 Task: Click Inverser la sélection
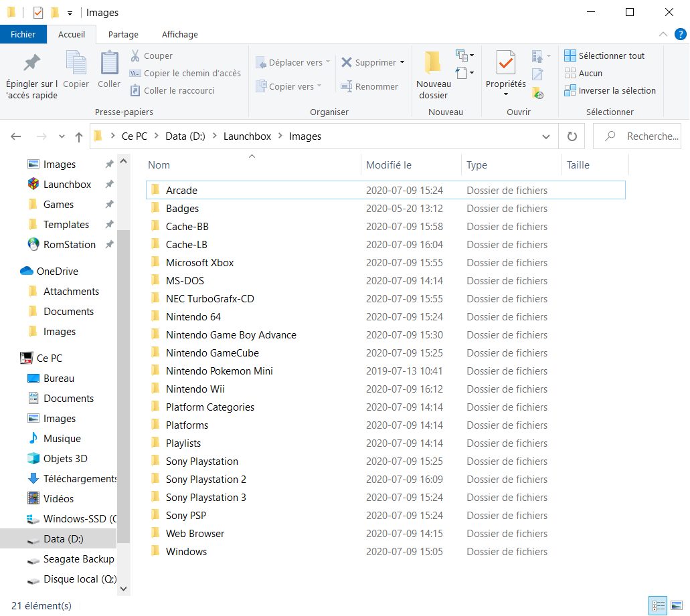tap(610, 90)
